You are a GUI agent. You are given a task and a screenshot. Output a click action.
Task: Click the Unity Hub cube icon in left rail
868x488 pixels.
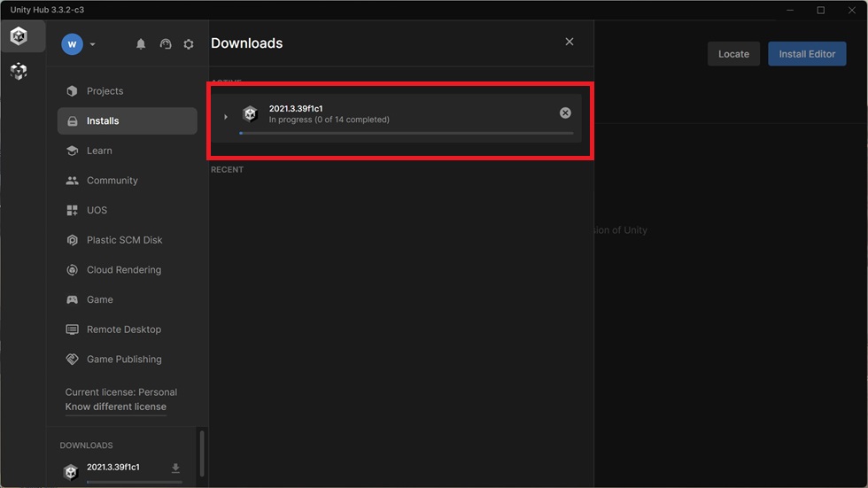[x=19, y=36]
